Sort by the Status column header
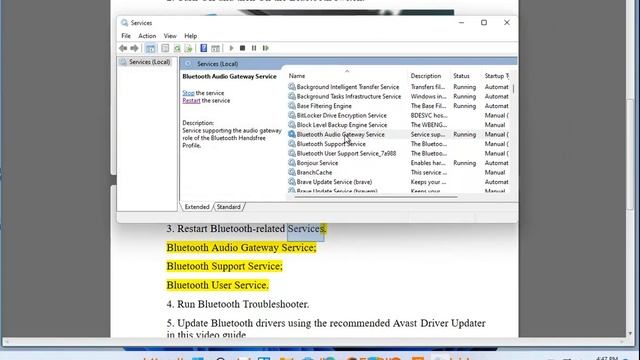Viewport: 640px width, 360px height. [x=461, y=76]
